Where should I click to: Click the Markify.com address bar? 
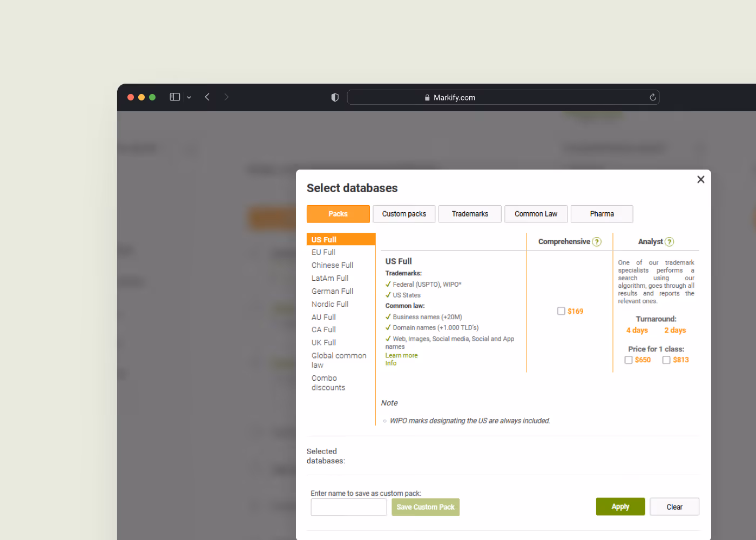click(503, 97)
